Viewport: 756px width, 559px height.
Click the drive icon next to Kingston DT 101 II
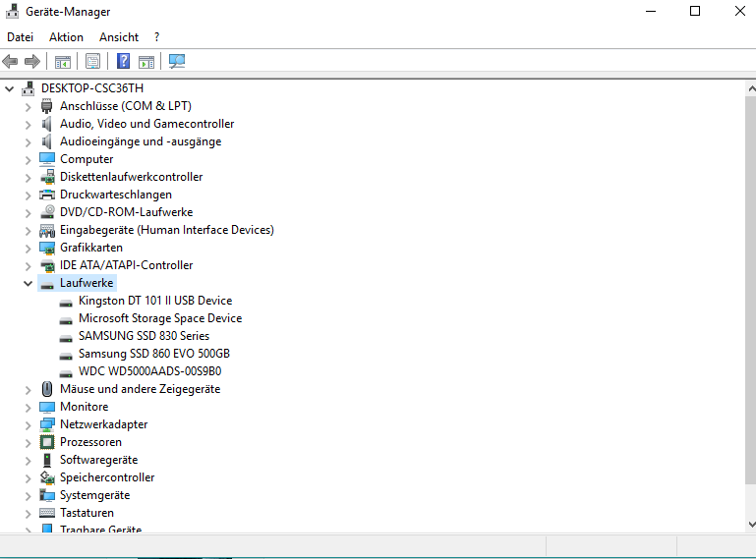(66, 303)
